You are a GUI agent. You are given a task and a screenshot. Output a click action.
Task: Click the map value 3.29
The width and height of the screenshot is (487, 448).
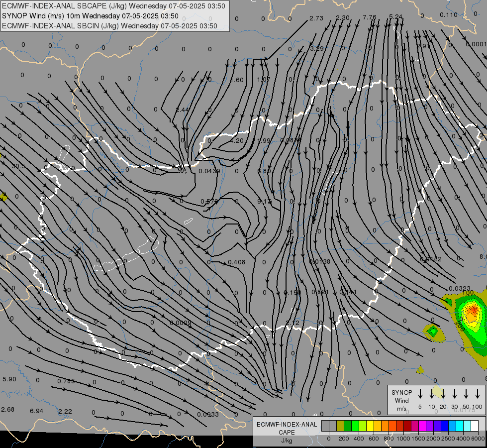(317, 48)
